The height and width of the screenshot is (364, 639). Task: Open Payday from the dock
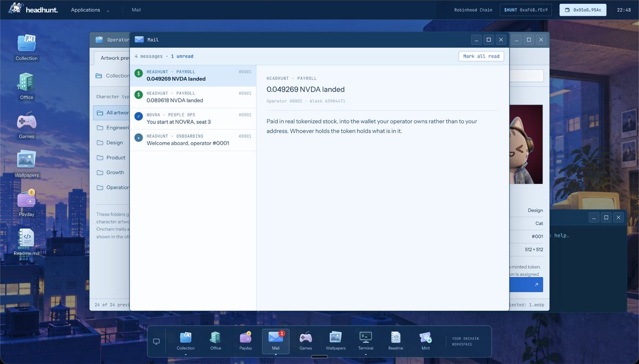click(x=245, y=341)
